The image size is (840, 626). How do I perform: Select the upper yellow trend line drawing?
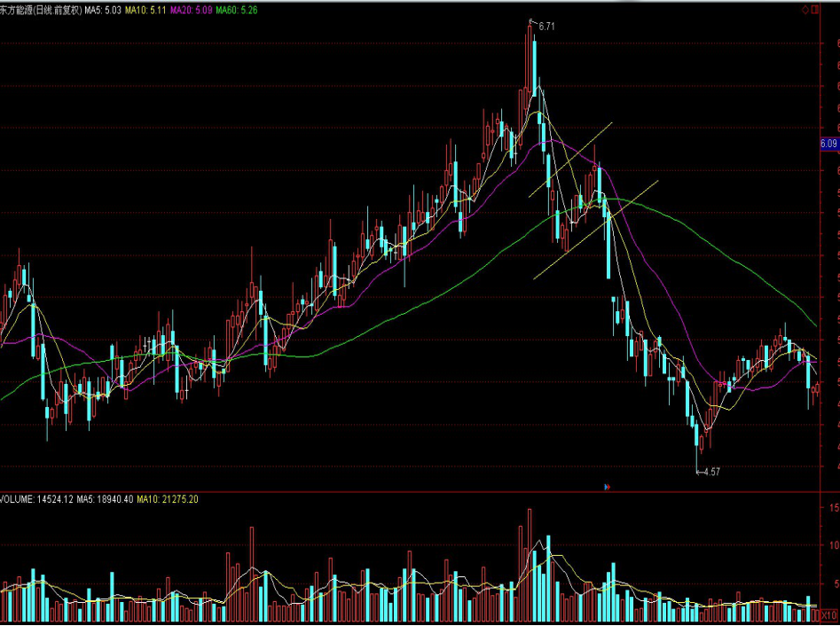click(x=570, y=160)
